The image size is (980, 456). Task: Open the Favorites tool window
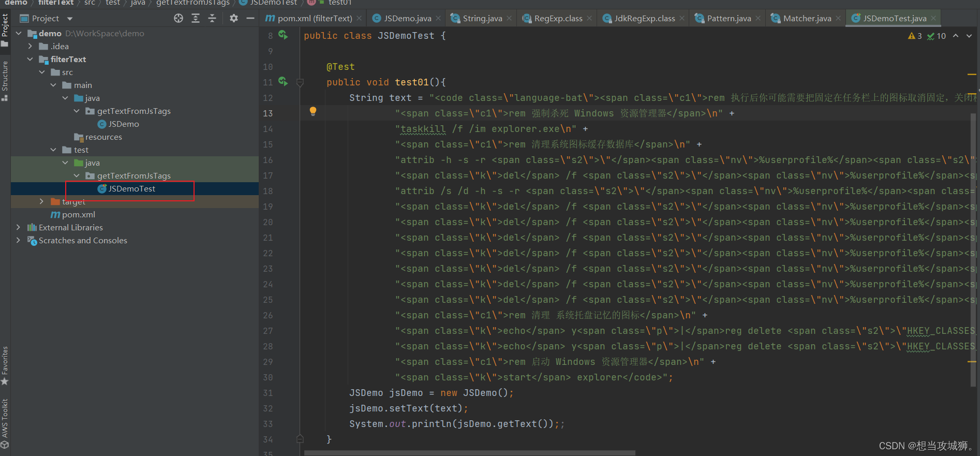pyautogui.click(x=5, y=365)
